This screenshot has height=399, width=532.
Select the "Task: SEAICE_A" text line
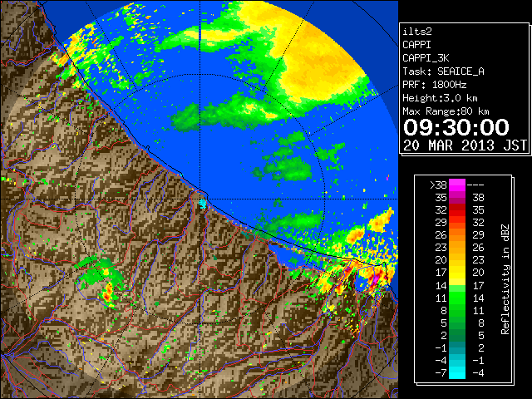pos(443,71)
